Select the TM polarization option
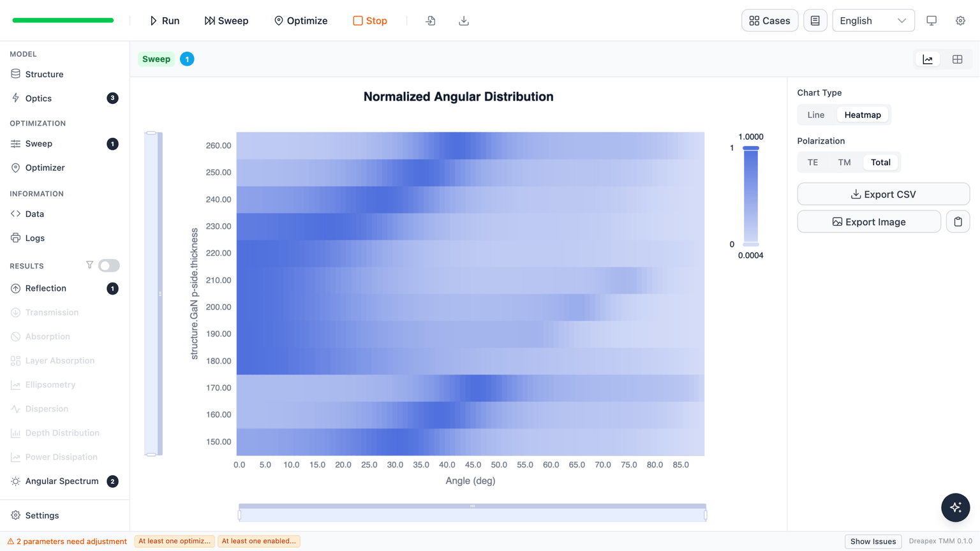980x551 pixels. 844,163
